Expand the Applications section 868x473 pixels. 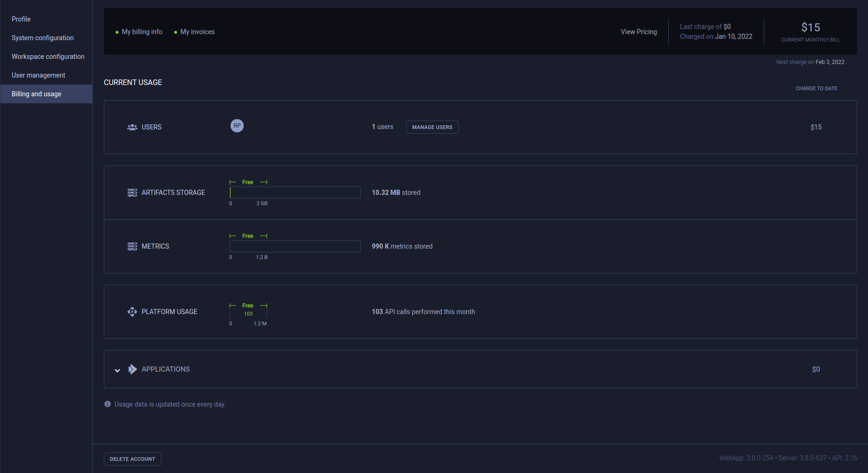pos(117,370)
